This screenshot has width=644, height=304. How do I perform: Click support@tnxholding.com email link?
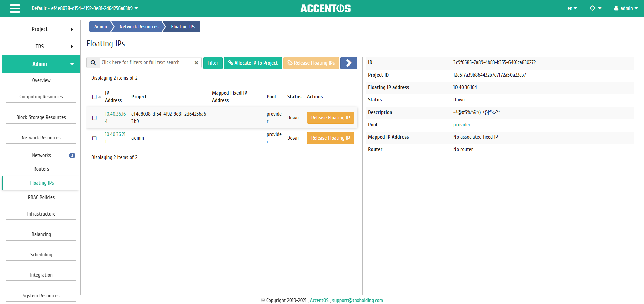358,300
